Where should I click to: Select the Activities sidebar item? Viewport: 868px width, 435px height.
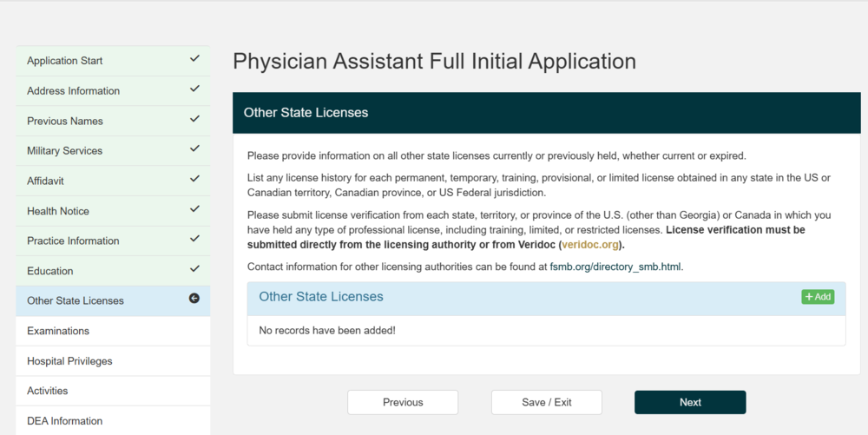pos(113,391)
